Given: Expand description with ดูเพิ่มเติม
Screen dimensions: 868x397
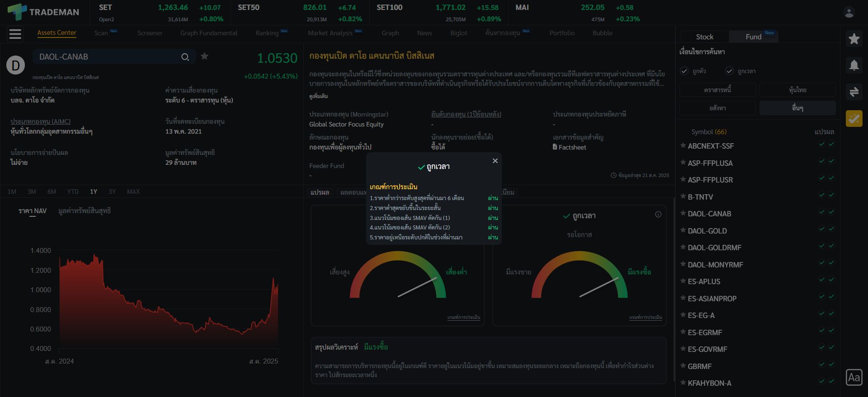Looking at the screenshot, I should pyautogui.click(x=319, y=96).
